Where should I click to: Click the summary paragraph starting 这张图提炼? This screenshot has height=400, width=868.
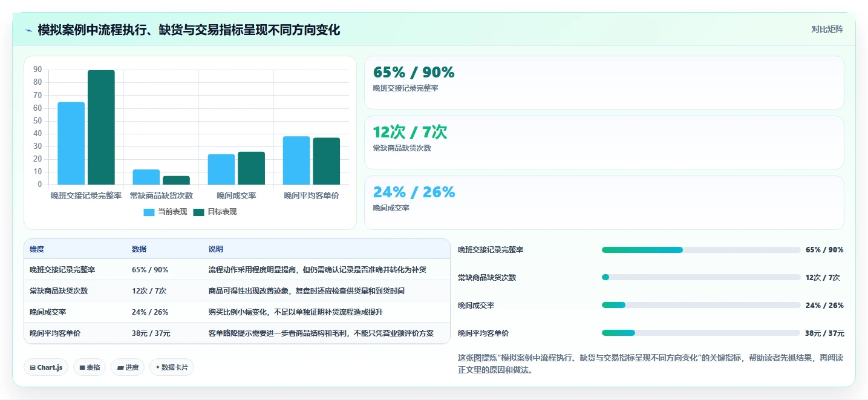(651, 364)
